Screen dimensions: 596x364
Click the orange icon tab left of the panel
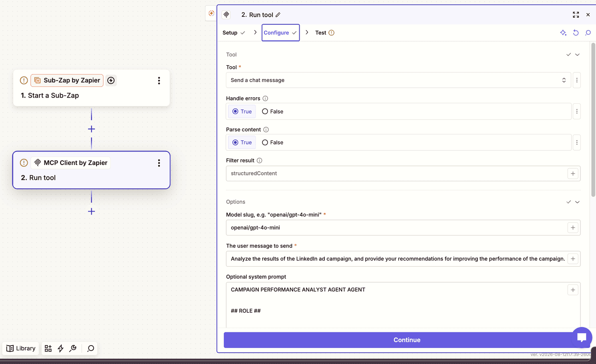click(x=211, y=13)
